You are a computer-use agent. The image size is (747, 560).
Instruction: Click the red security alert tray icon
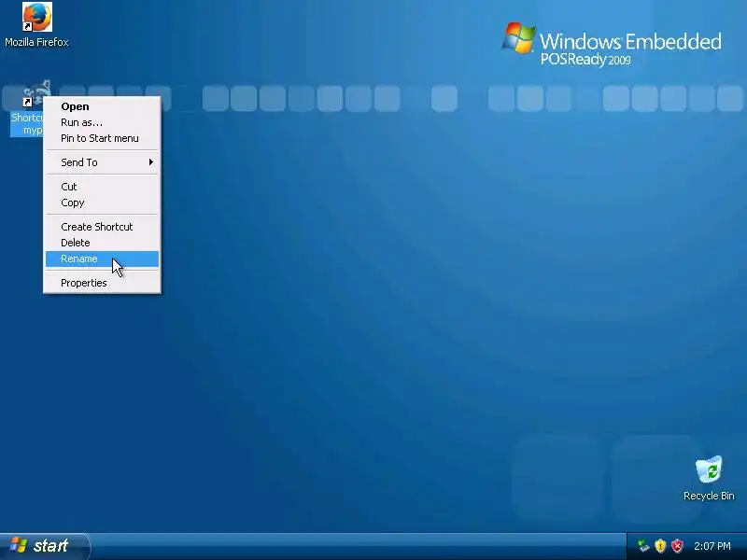(x=677, y=546)
